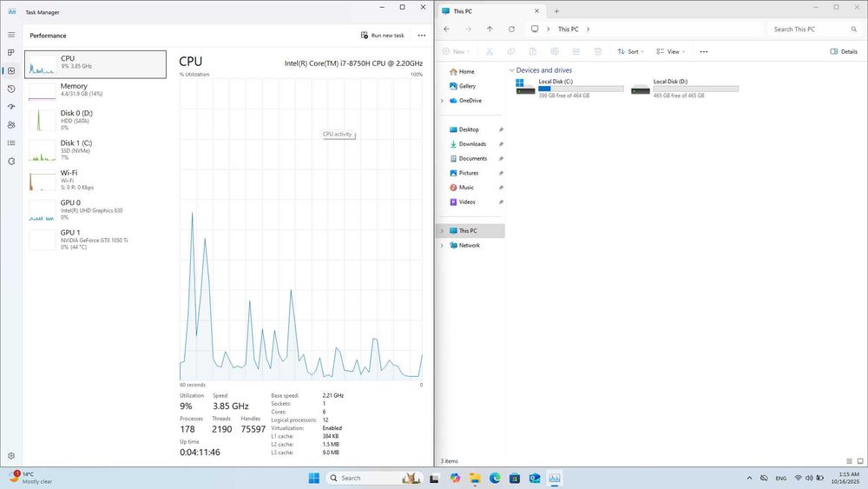The width and height of the screenshot is (868, 489).
Task: Expand This PC tree node arrow
Action: coord(442,231)
